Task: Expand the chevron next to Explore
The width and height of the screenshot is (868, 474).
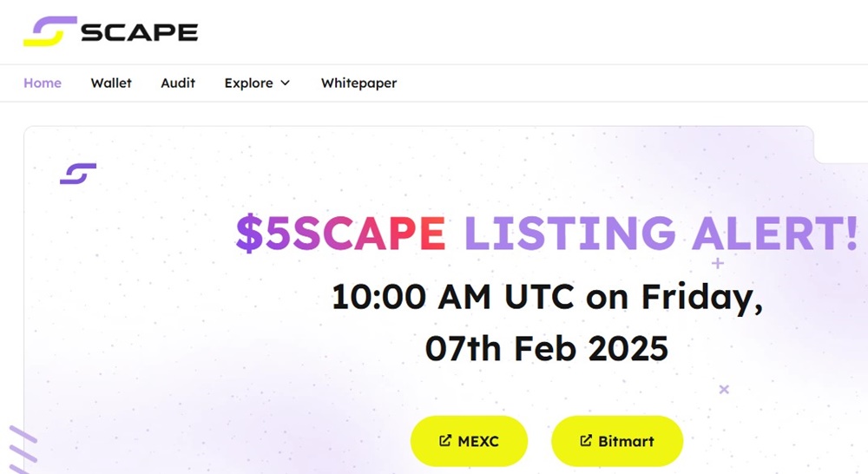Action: pyautogui.click(x=285, y=83)
